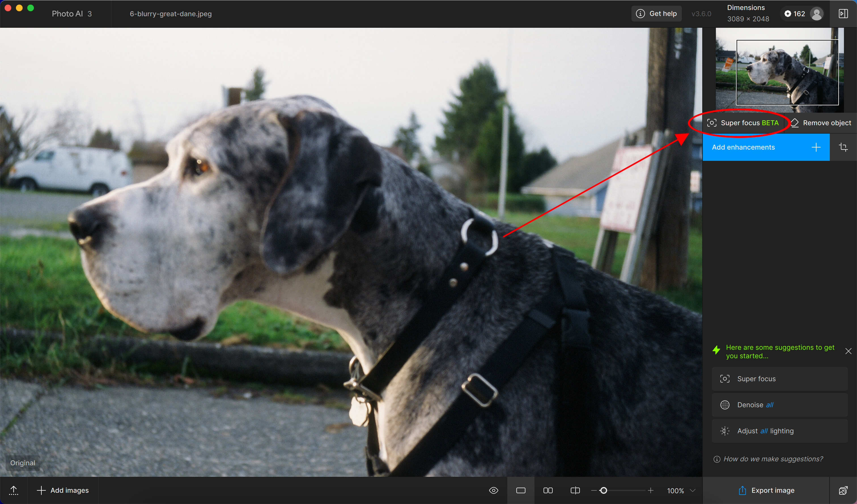The image size is (857, 504).
Task: Dismiss the suggestions panel
Action: click(848, 351)
